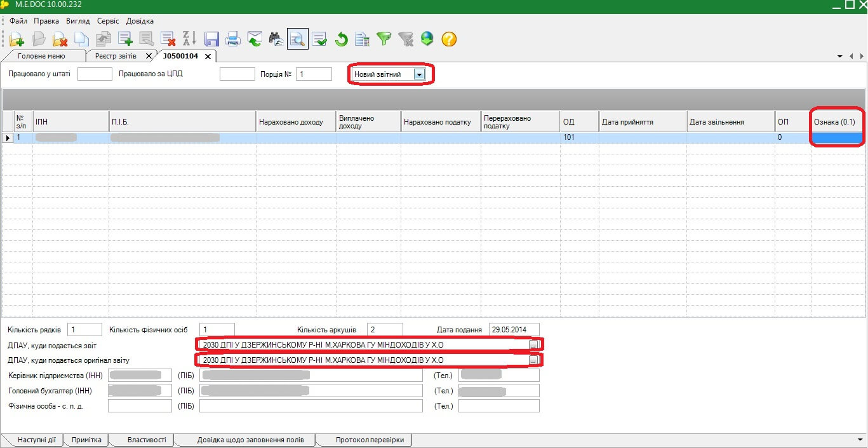Select the ОД cell with value 101

579,137
